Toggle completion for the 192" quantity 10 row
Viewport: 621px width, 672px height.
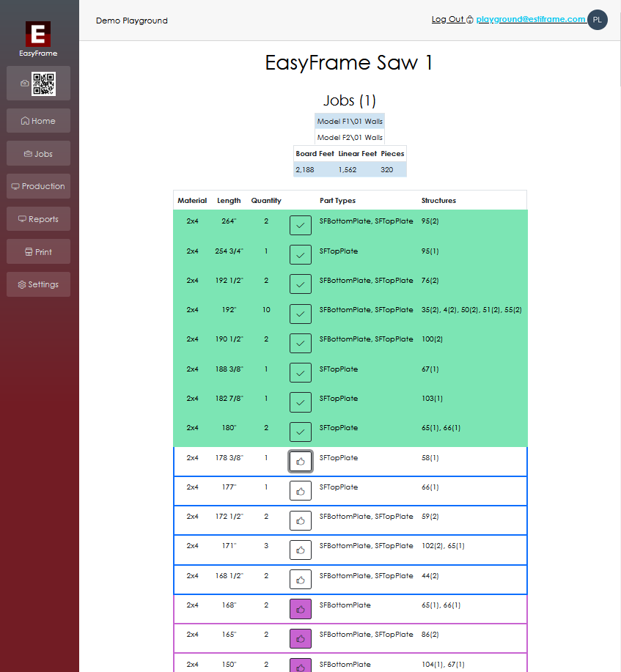[300, 314]
